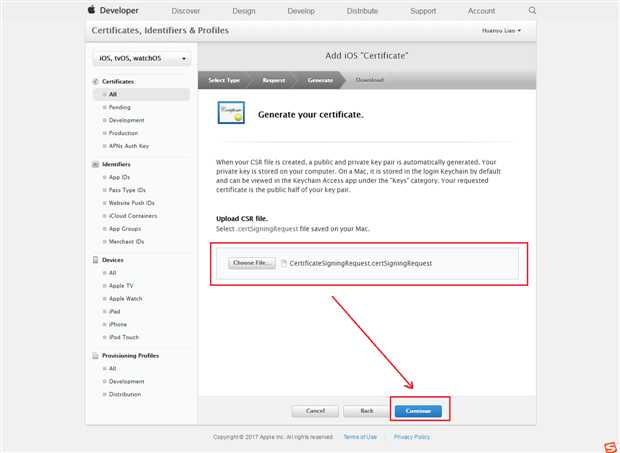The image size is (620, 453).
Task: Select the Download step
Action: (x=369, y=80)
